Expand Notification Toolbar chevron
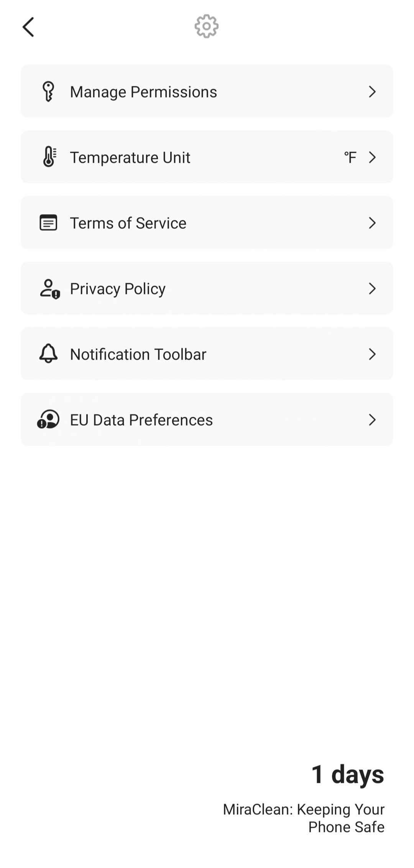The image size is (414, 868). [x=372, y=354]
